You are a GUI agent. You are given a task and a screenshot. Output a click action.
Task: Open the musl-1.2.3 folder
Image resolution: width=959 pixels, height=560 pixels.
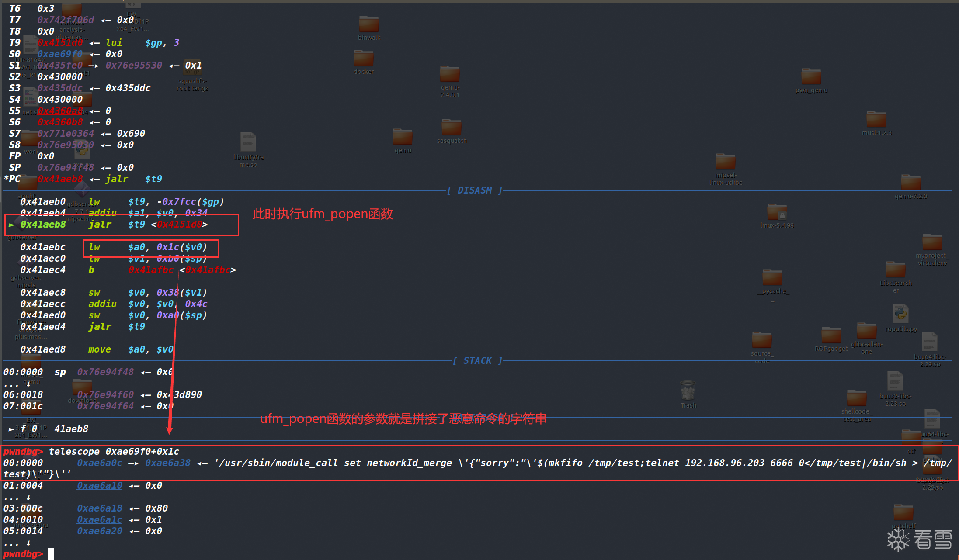coord(876,120)
